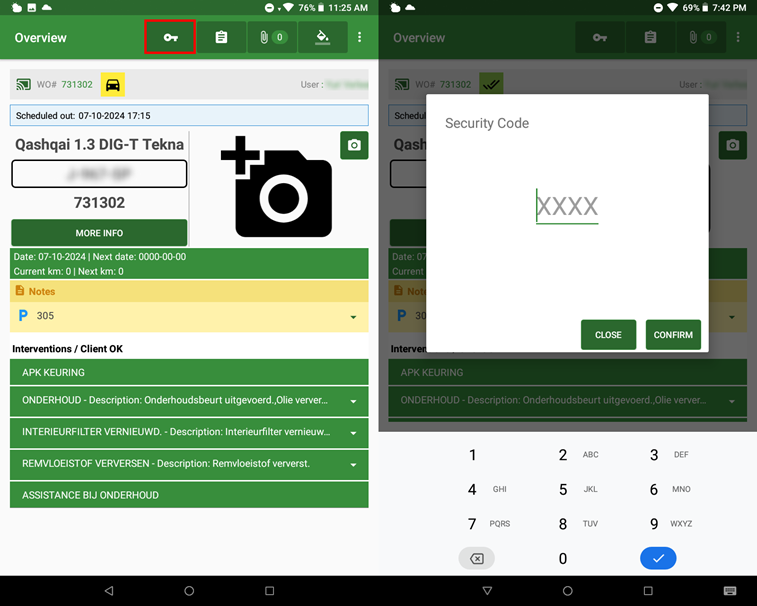
Task: Confirm the entered security code
Action: (673, 335)
